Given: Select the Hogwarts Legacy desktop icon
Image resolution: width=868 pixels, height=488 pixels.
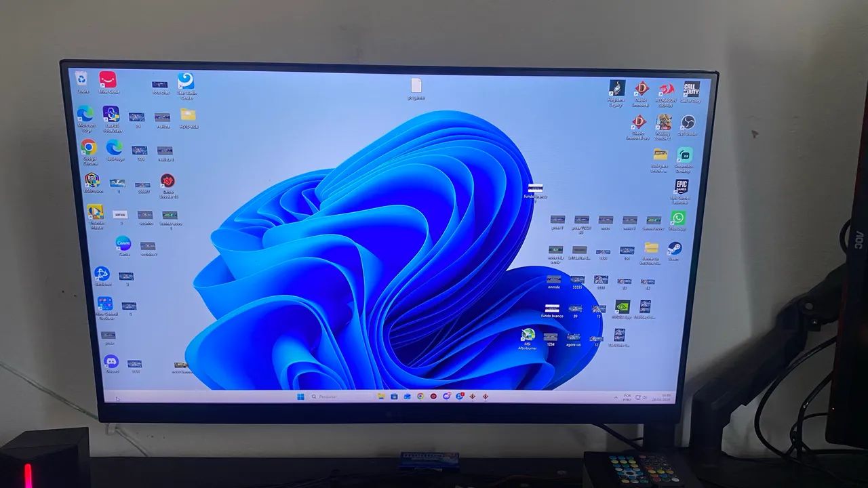Looking at the screenshot, I should 616,92.
